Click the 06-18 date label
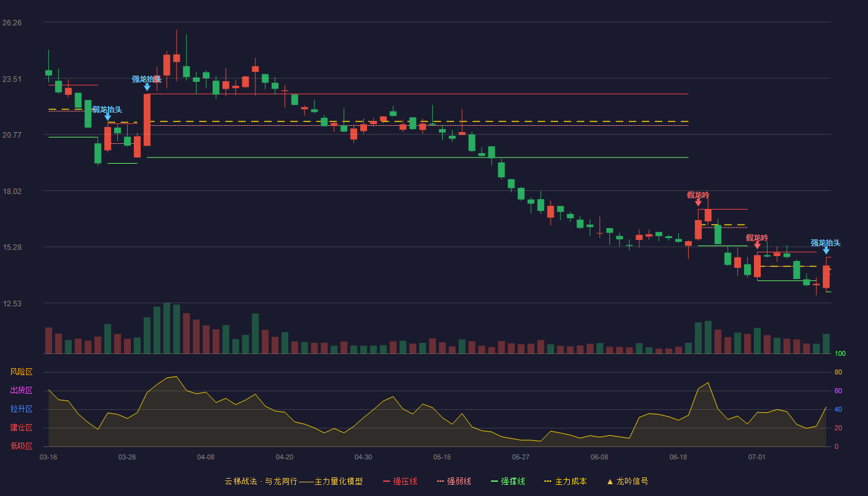This screenshot has width=868, height=496. [x=678, y=457]
